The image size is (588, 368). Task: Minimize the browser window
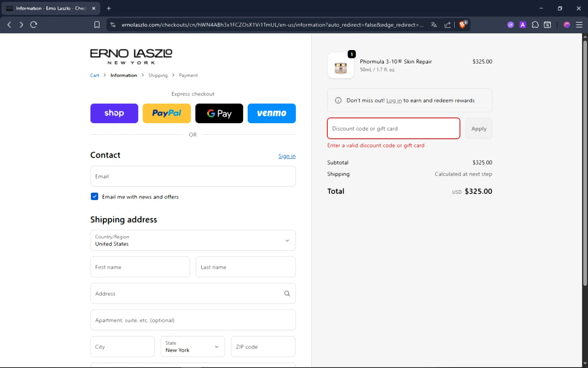541,8
